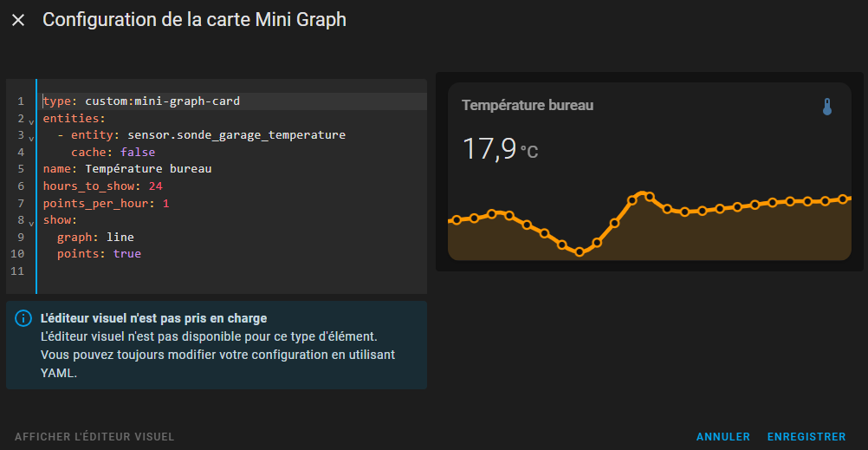Image resolution: width=868 pixels, height=450 pixels.
Task: Fold the entity item on line 3
Action: [31, 138]
